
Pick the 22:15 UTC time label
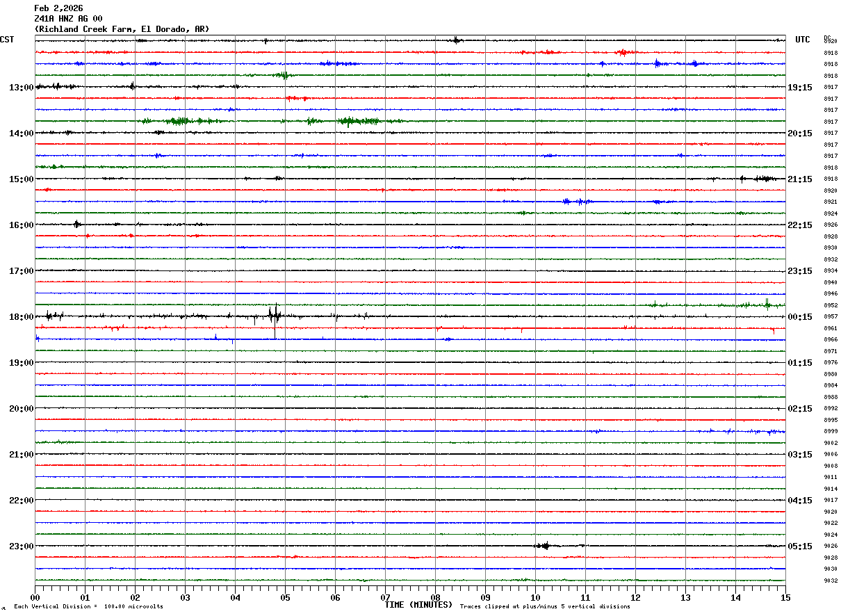click(800, 225)
